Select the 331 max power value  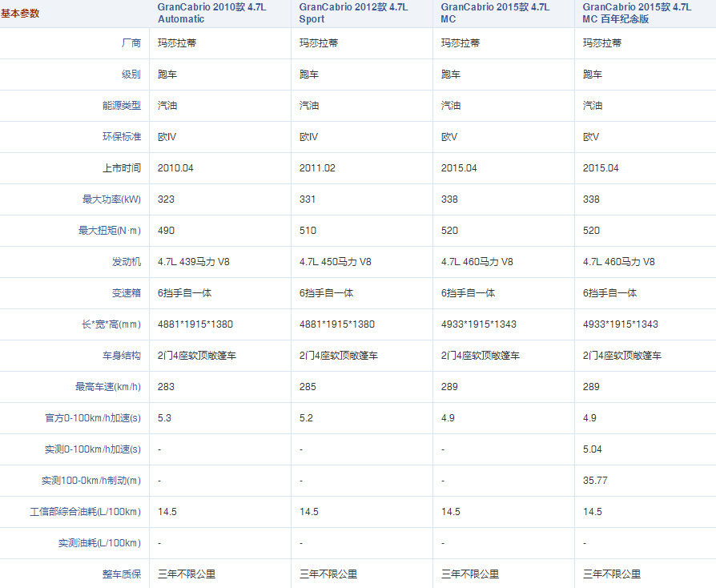click(308, 199)
